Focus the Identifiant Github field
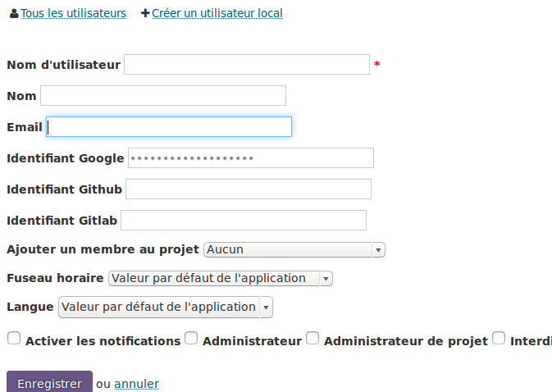The height and width of the screenshot is (392, 552). point(249,189)
